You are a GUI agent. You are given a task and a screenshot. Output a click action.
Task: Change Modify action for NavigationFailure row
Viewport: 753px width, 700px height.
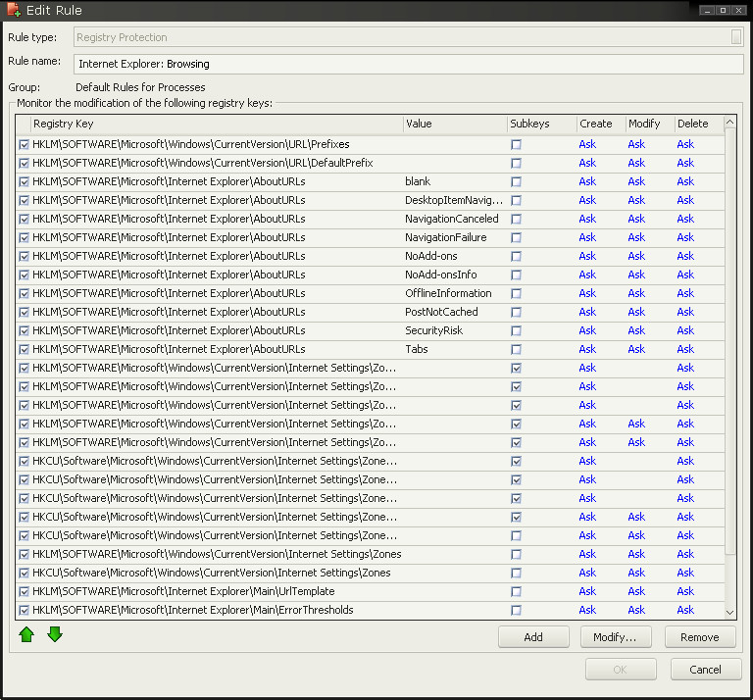[636, 237]
